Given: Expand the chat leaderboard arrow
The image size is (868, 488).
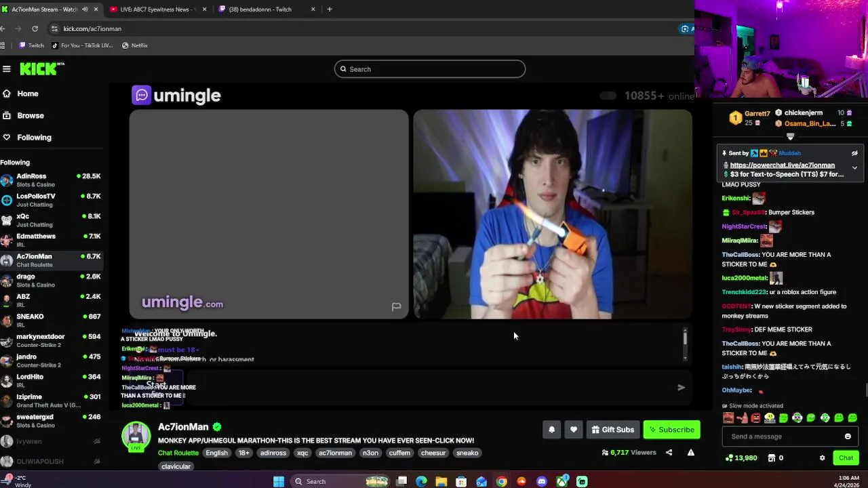Looking at the screenshot, I should [790, 137].
